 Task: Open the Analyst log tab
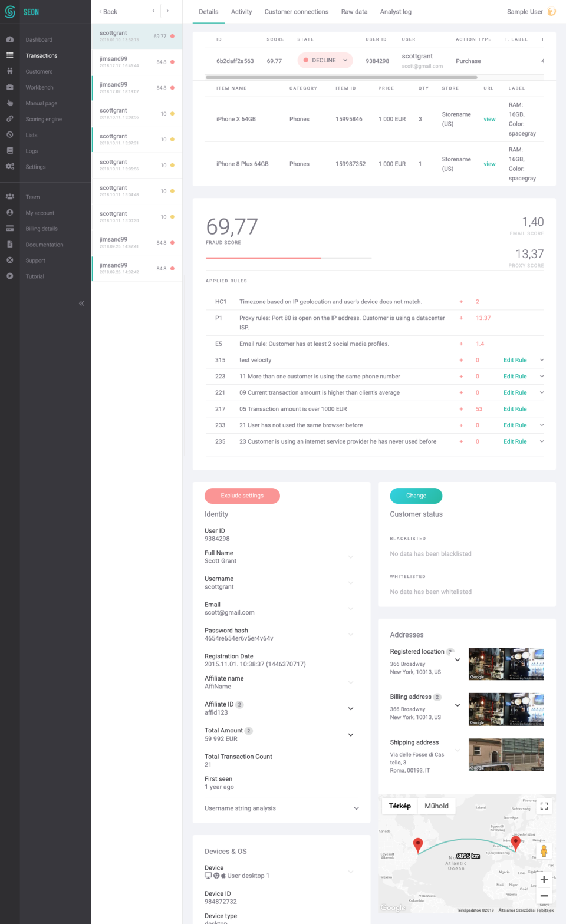(x=396, y=12)
